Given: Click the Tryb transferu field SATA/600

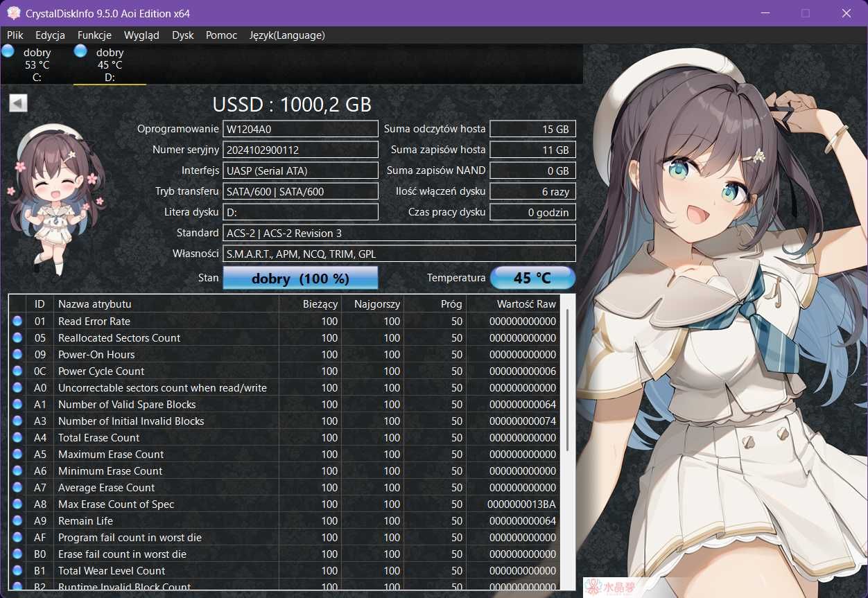Looking at the screenshot, I should point(300,191).
